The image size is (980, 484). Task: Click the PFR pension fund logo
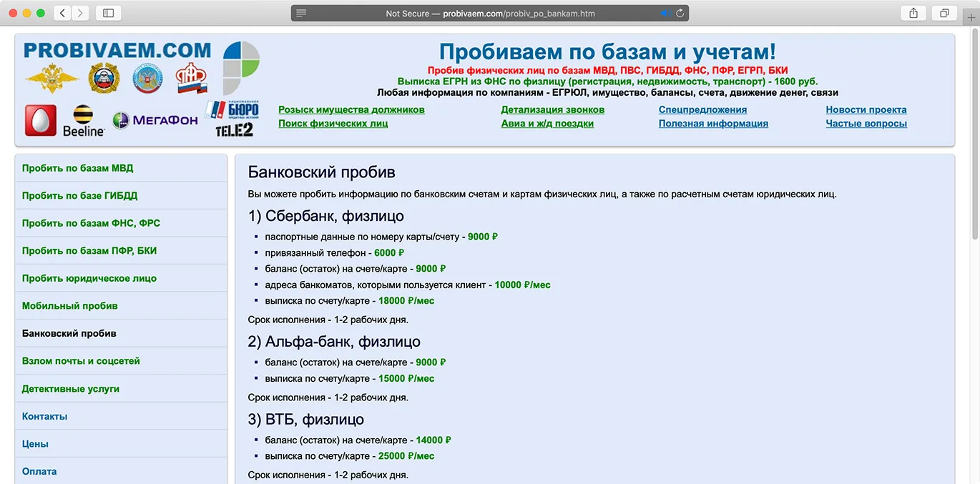click(x=192, y=78)
